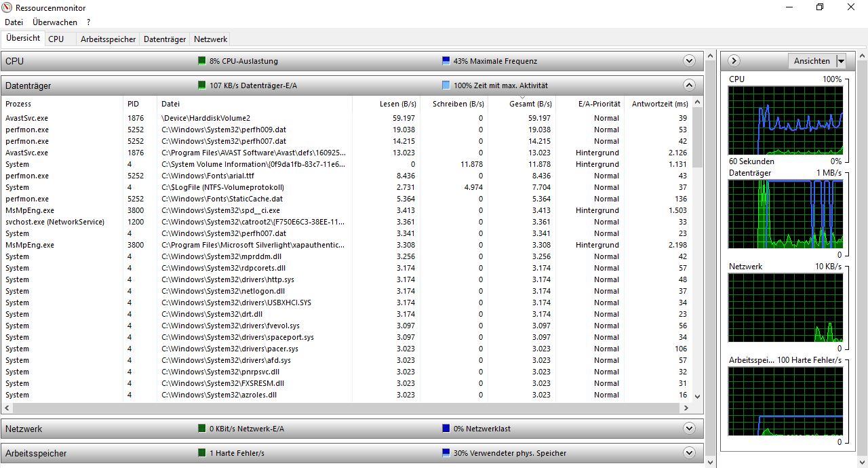Click green CPU-Auslastung indicator square
Screen dimensions: 868x468
pyautogui.click(x=201, y=61)
